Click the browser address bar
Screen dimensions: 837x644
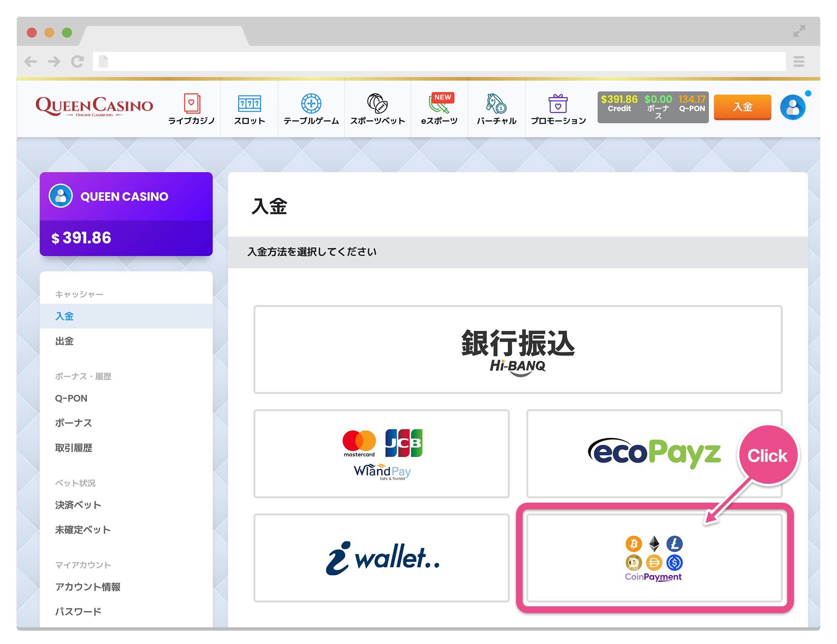[439, 61]
